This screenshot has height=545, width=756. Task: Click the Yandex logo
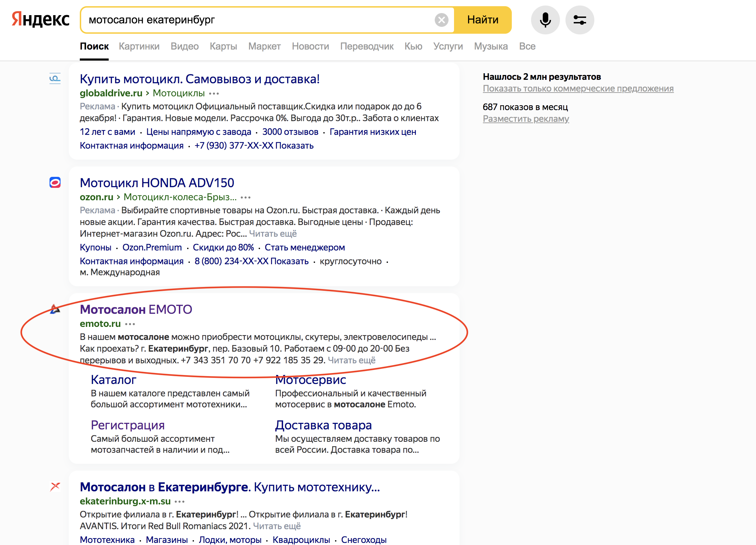click(x=41, y=19)
